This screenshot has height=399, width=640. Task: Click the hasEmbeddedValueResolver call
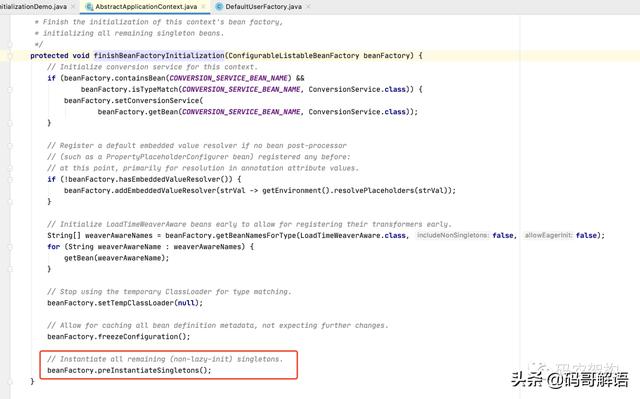[169, 179]
